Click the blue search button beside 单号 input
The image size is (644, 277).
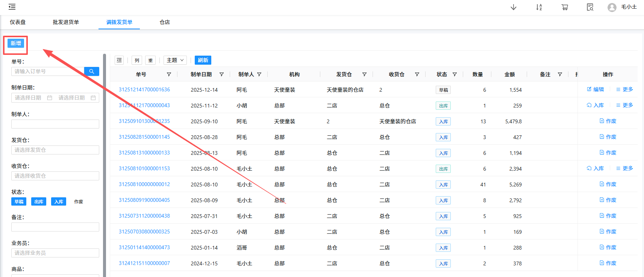pyautogui.click(x=91, y=71)
